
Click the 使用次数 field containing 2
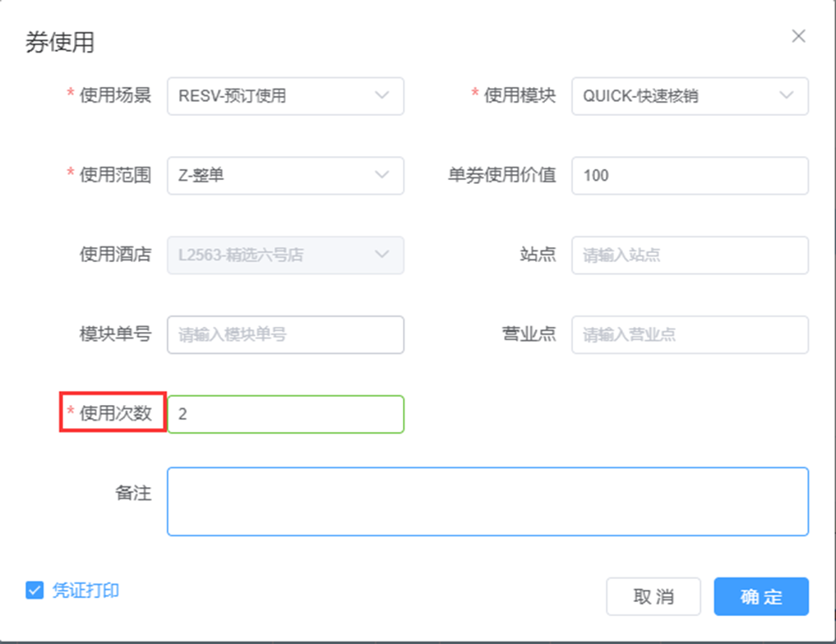click(284, 414)
